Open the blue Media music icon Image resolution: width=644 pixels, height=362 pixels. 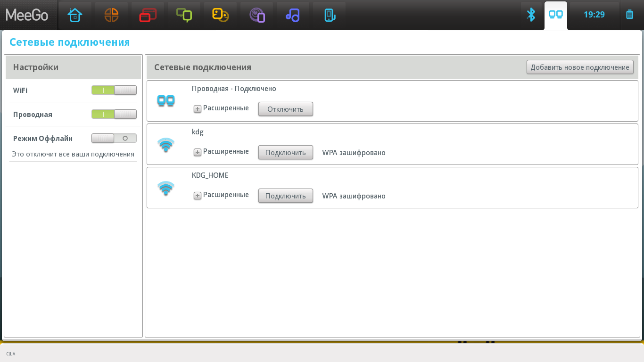(293, 15)
